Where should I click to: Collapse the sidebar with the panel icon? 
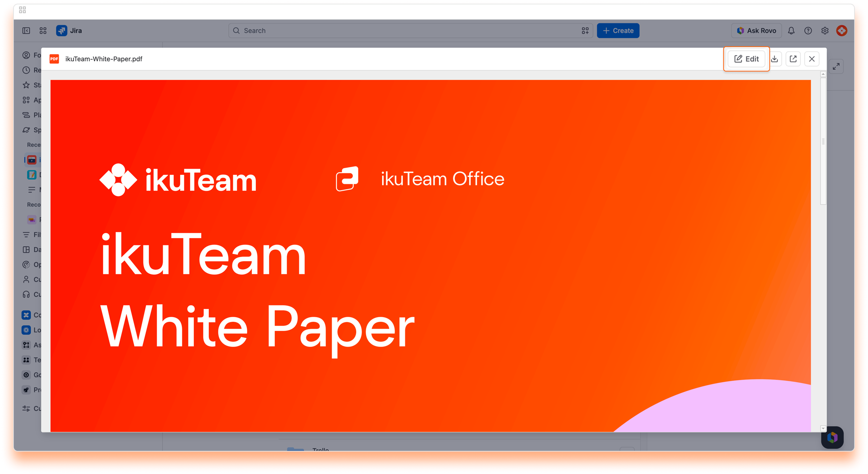(26, 31)
